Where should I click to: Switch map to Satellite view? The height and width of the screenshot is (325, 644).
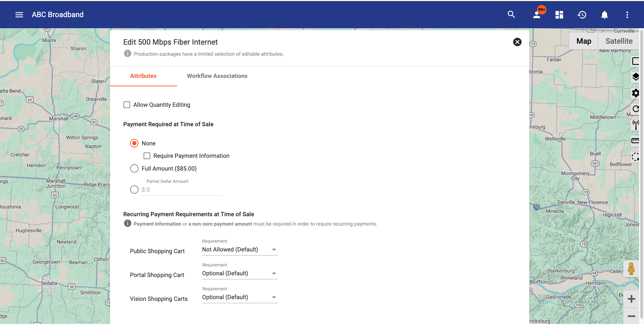point(619,41)
